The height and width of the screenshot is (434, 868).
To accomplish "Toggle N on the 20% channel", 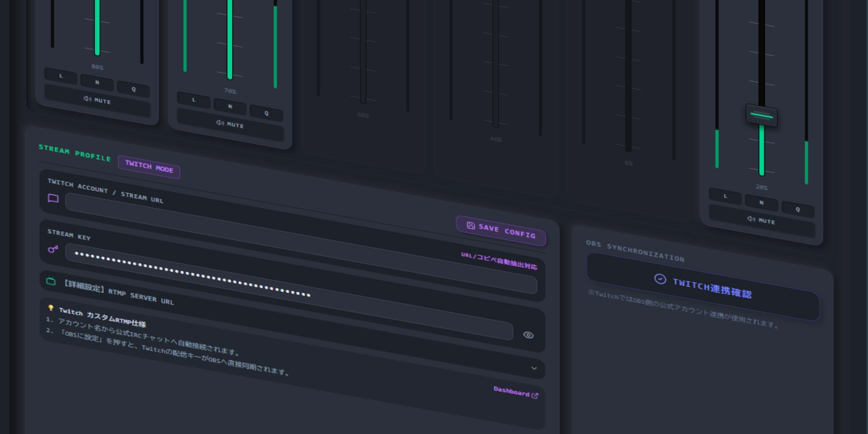I will [x=761, y=203].
